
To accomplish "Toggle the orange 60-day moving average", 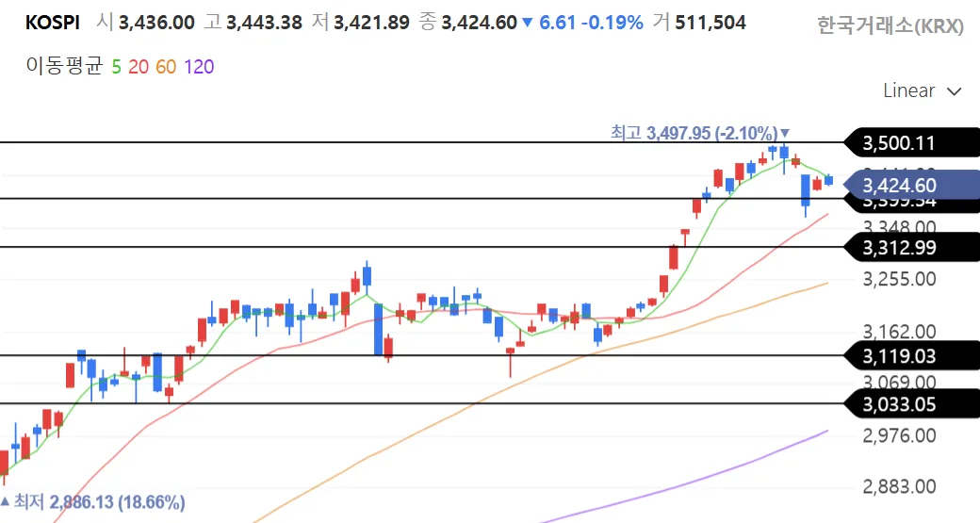I will (166, 67).
